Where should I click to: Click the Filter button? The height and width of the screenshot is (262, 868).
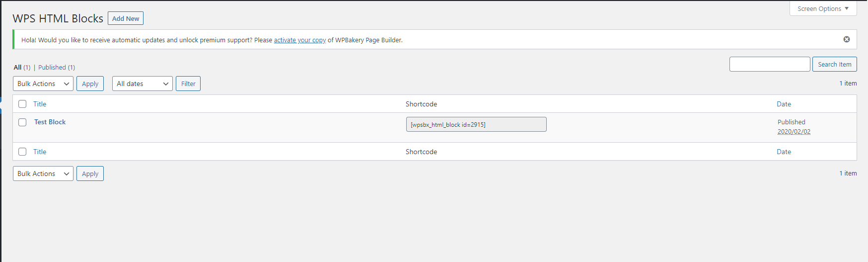click(x=188, y=84)
